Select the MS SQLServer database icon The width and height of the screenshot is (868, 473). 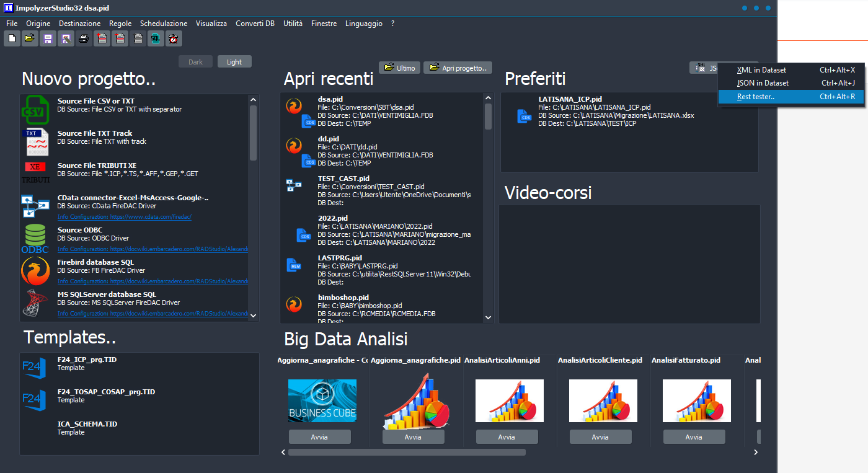35,304
